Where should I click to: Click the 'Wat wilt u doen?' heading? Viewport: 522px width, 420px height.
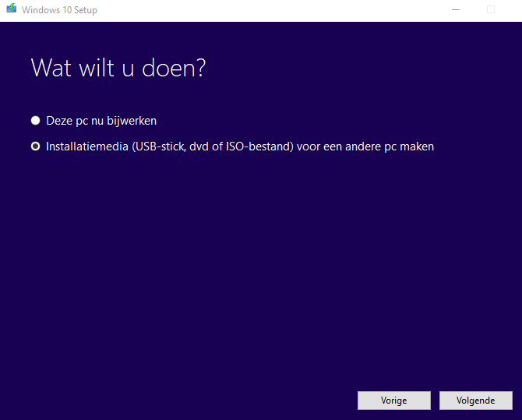pyautogui.click(x=118, y=68)
